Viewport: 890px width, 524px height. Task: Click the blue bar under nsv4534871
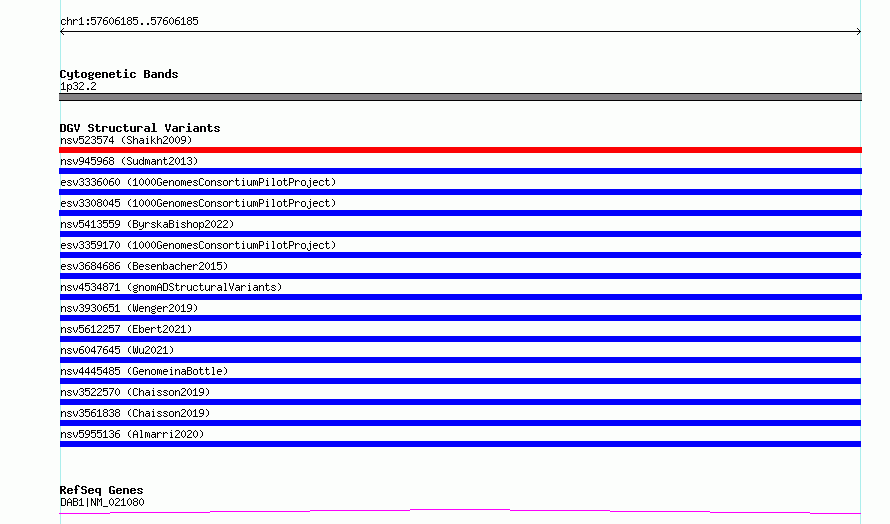(460, 297)
